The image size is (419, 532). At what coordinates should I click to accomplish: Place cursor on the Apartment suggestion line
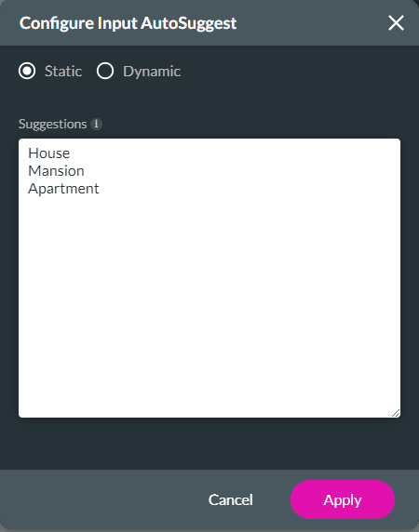(63, 189)
